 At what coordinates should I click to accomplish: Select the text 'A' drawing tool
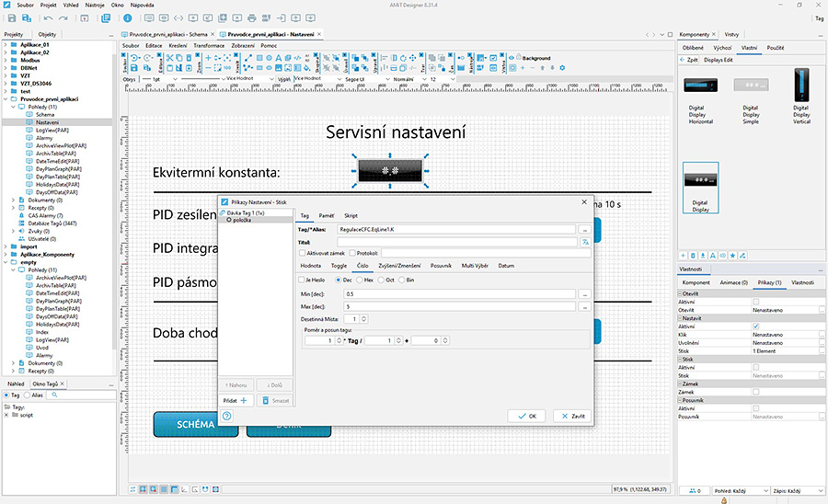(278, 58)
